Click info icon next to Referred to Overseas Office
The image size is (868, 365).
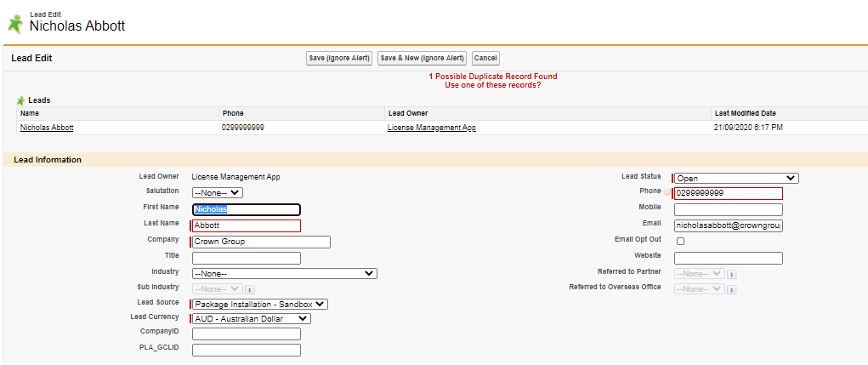click(731, 289)
